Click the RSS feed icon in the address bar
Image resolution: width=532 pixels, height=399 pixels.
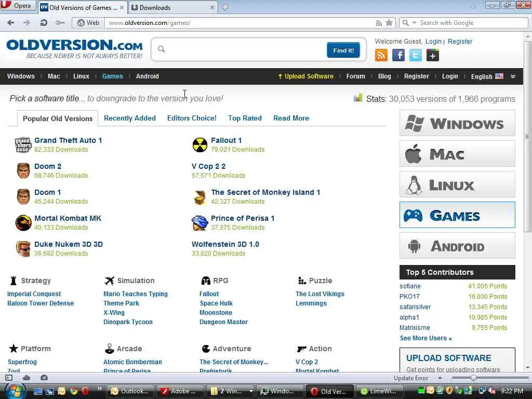pos(379,23)
